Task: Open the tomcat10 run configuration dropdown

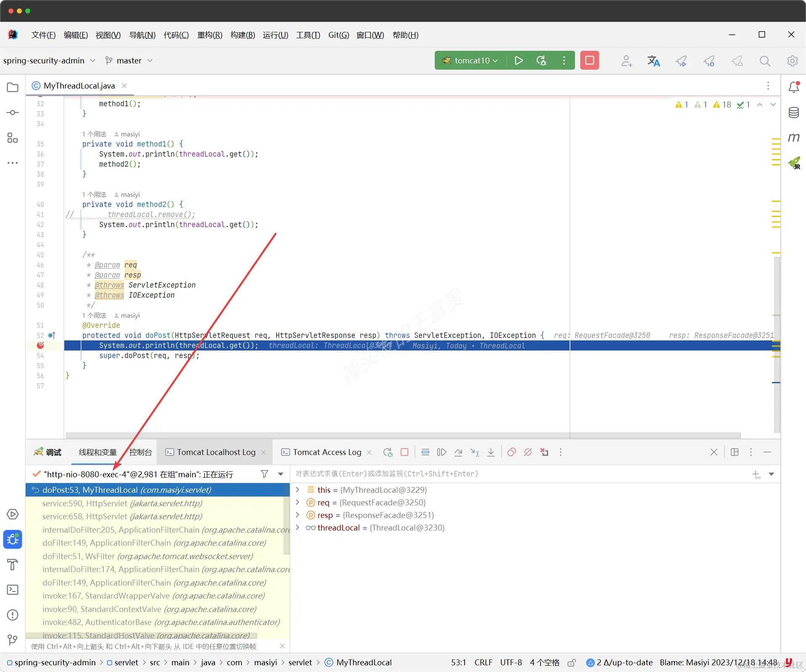Action: tap(470, 60)
